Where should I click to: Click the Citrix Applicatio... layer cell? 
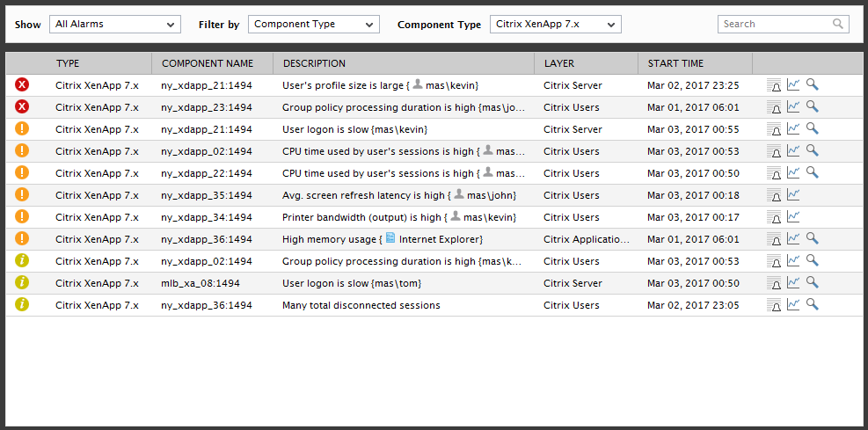point(587,240)
